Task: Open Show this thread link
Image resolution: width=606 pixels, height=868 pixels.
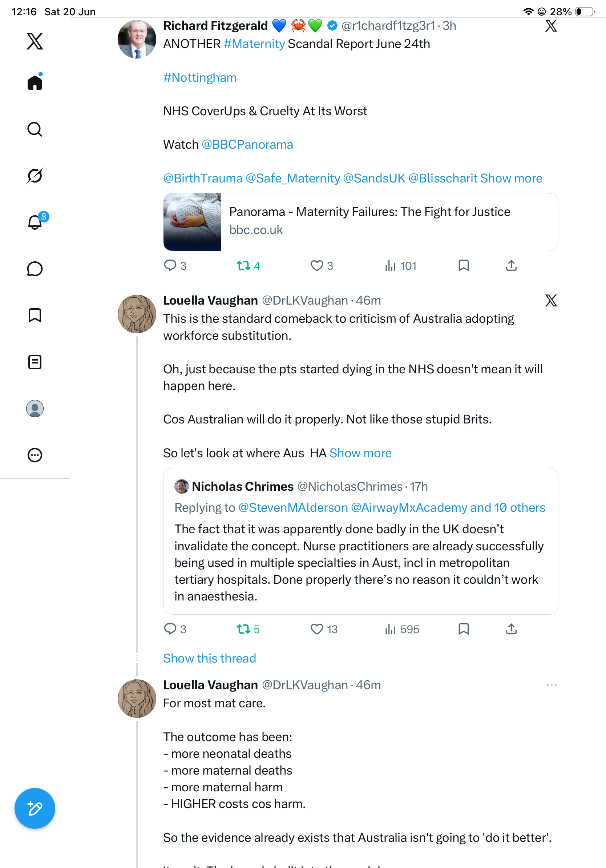Action: coord(210,658)
